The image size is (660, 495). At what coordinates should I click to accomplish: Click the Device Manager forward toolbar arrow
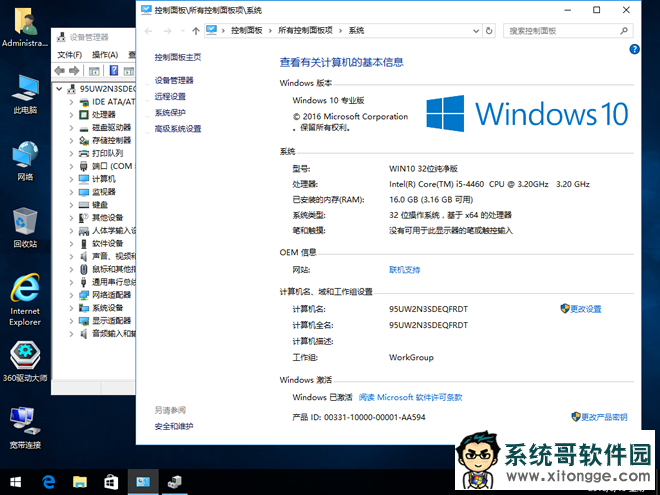(74, 71)
